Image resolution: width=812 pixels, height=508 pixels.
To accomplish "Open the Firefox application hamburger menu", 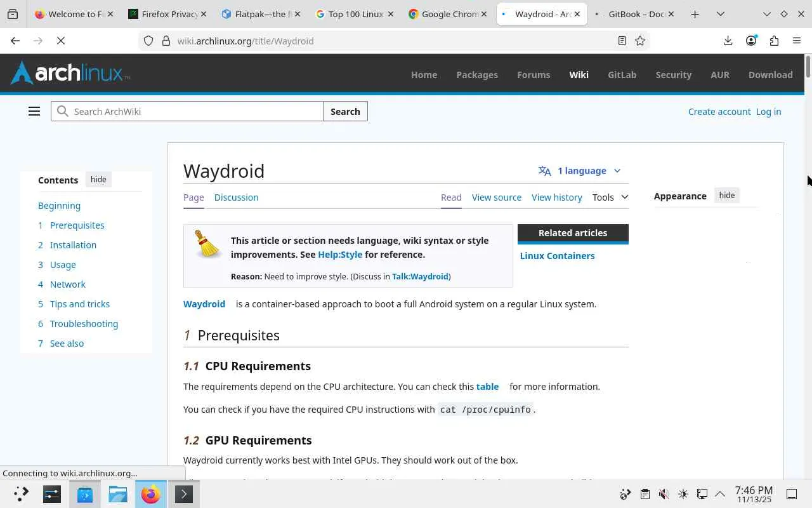I will pos(797,41).
